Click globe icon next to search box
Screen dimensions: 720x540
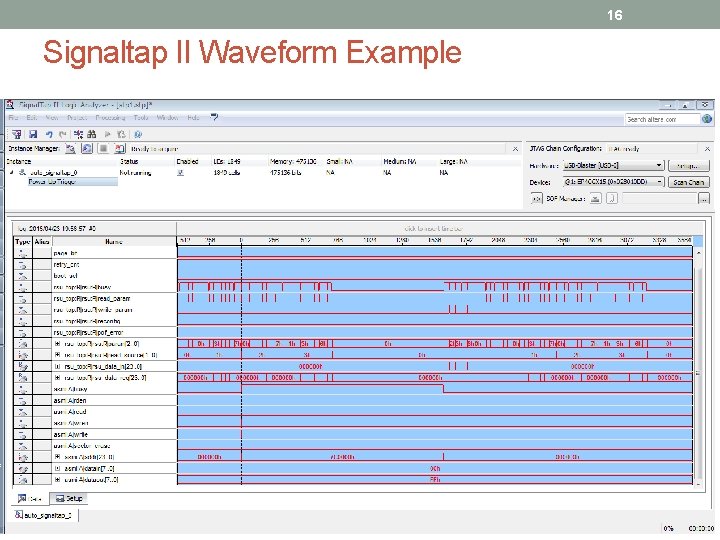[707, 119]
